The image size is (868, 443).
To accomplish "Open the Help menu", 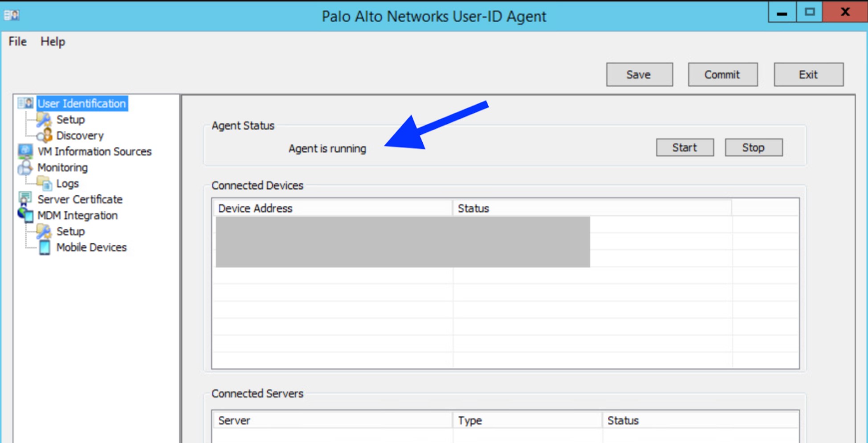I will [x=53, y=41].
